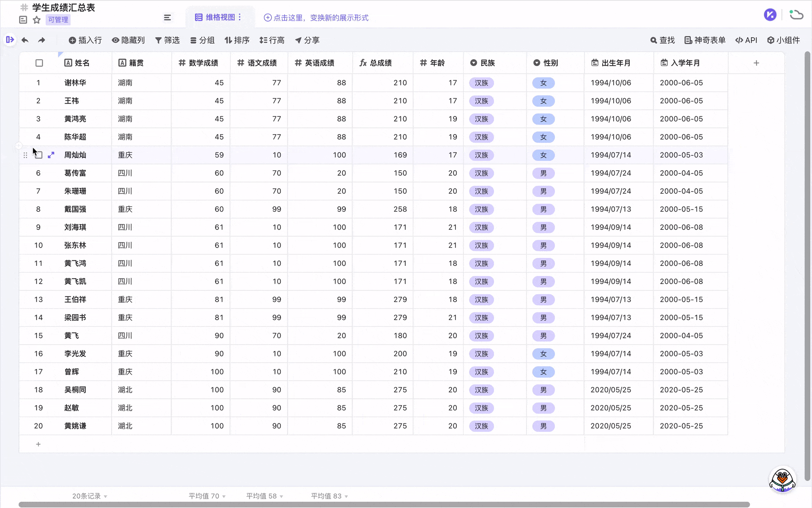Open the views list menu
Viewport: 812px width, 508px height.
[x=167, y=17]
